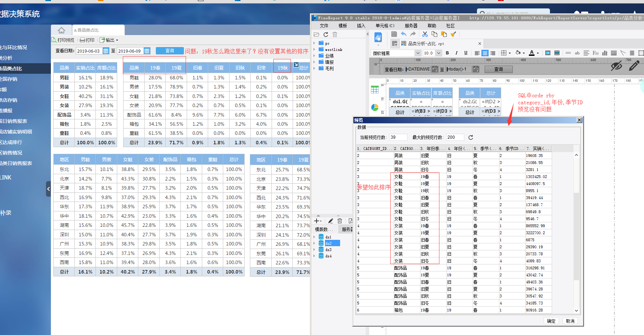The width and height of the screenshot is (644, 335).
Task: Expand the ds1 dataset node
Action: [x=314, y=237]
